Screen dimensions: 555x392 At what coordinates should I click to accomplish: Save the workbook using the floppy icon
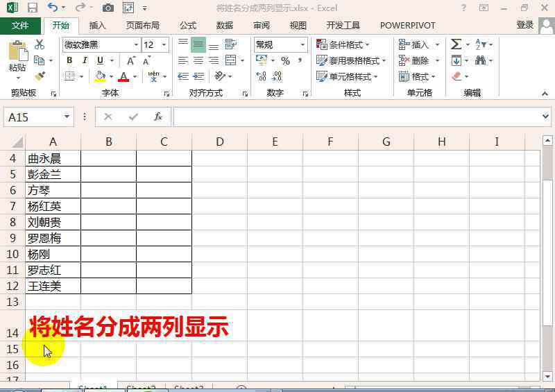[32, 8]
